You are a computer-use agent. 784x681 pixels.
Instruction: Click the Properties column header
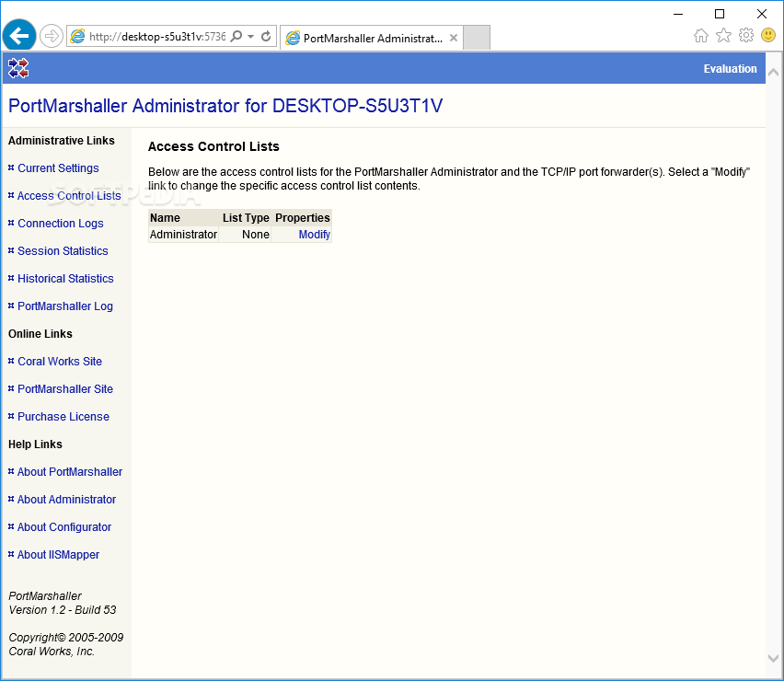click(302, 217)
